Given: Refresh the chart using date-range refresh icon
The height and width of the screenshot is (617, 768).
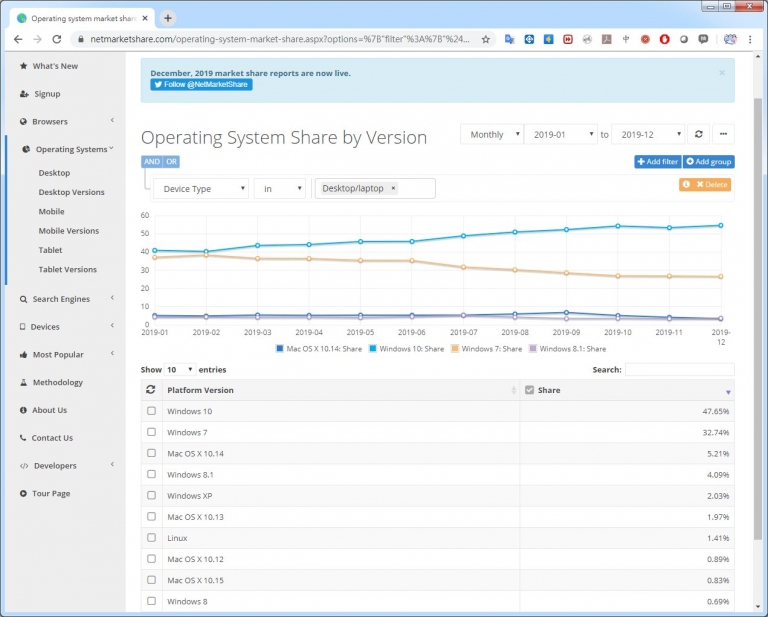Looking at the screenshot, I should click(698, 134).
